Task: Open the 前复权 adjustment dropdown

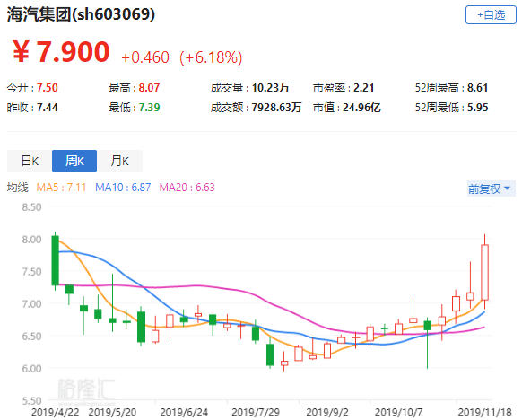Action: [x=491, y=188]
